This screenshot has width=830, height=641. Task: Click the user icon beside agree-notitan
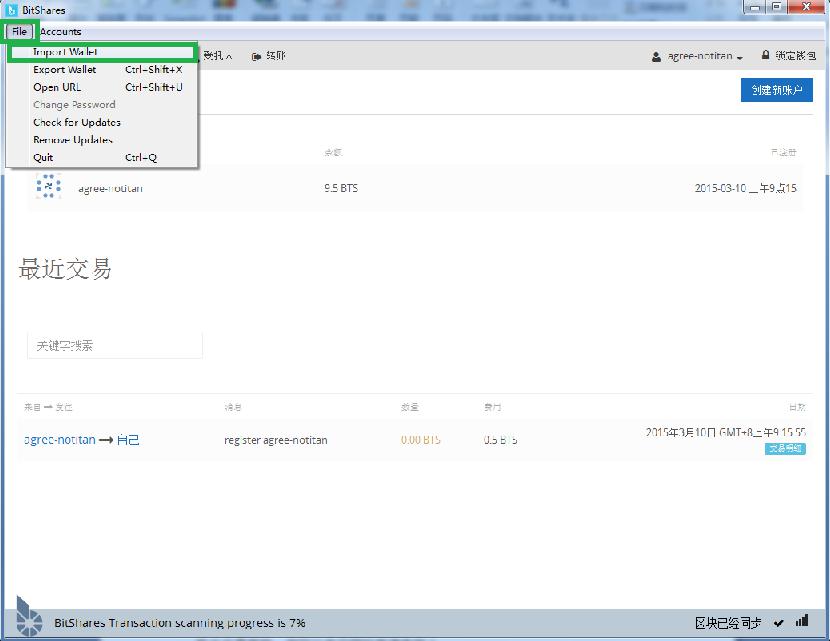[x=657, y=57]
